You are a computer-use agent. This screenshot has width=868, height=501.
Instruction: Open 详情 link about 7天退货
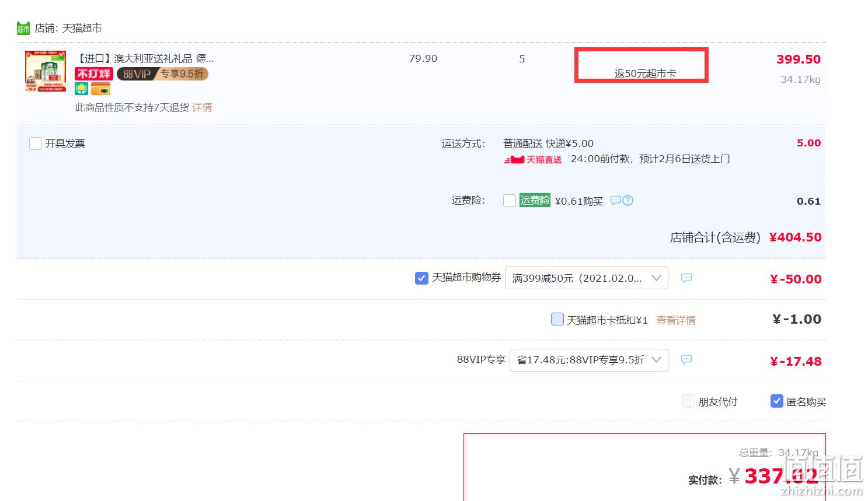point(202,107)
